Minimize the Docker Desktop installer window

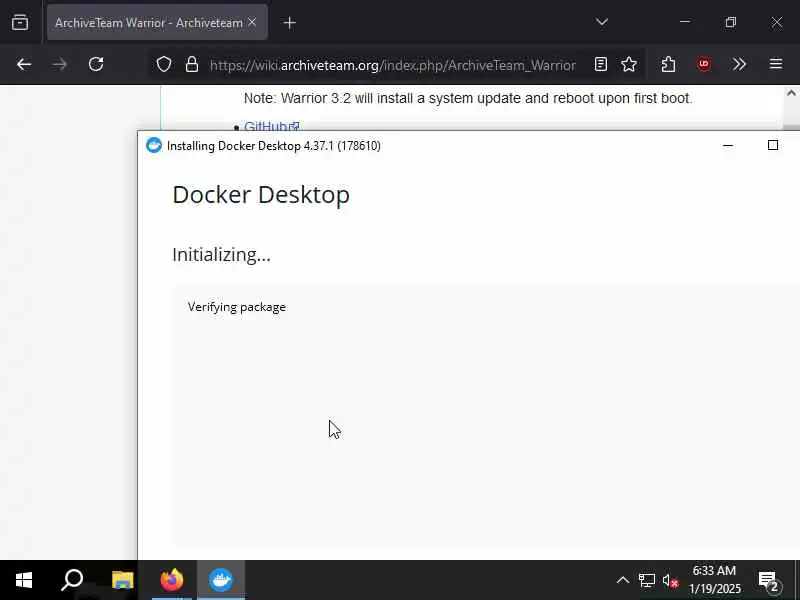point(728,145)
